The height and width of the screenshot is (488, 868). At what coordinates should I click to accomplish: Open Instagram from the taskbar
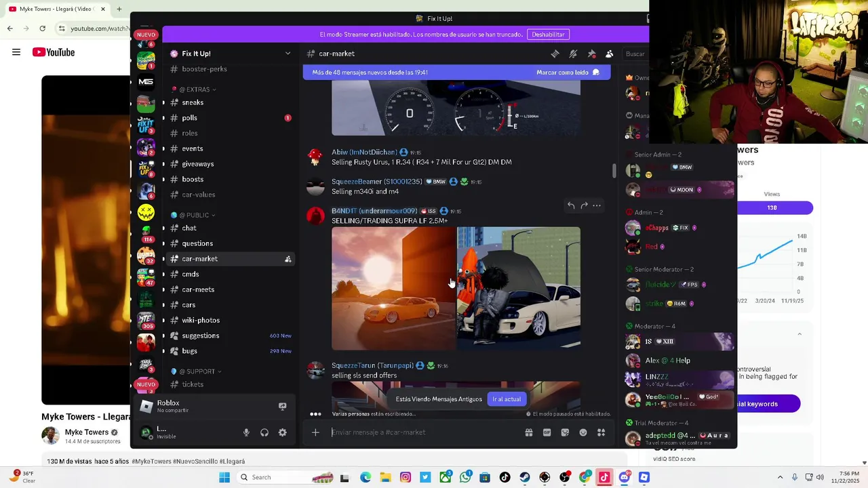406,477
